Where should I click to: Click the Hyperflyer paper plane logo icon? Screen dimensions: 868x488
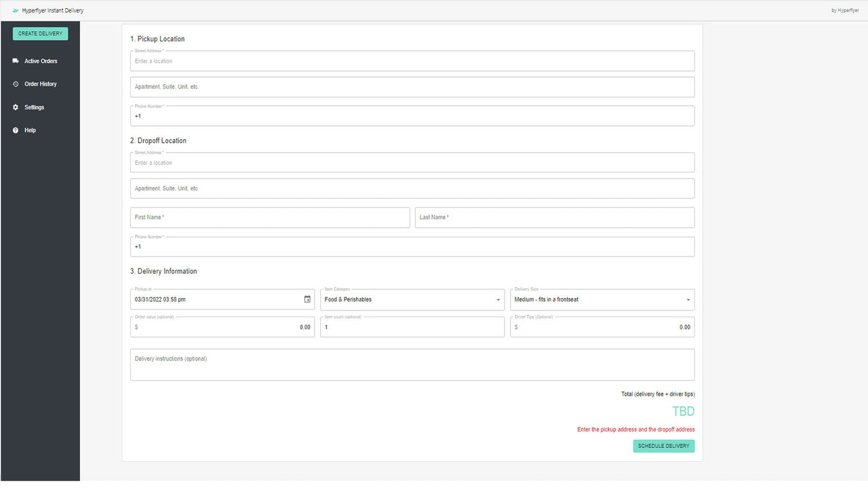(15, 10)
